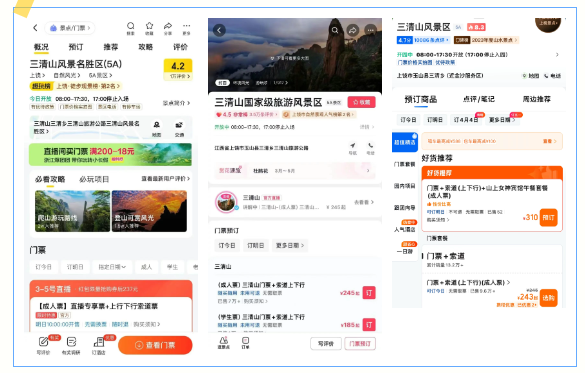This screenshot has height=373, width=585.
Task: Tap 交通 icon beside 三清山三清乡 address
Action: coord(179,125)
